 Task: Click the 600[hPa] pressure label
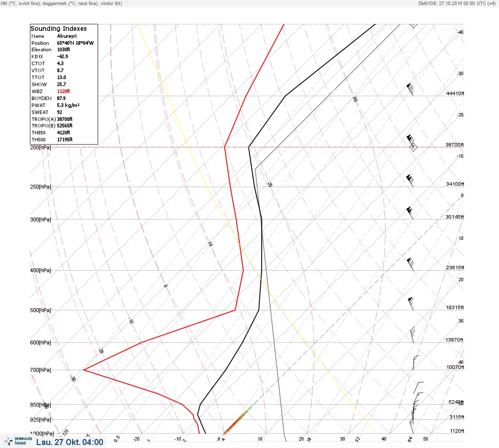pos(40,342)
